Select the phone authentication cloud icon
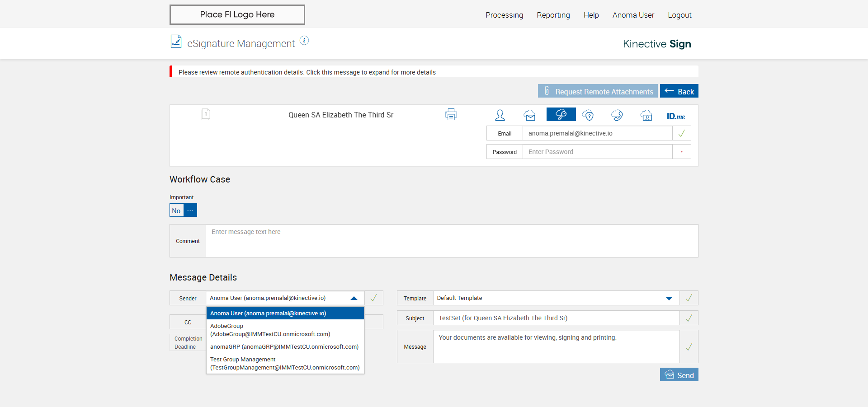Image resolution: width=868 pixels, height=407 pixels. point(617,115)
